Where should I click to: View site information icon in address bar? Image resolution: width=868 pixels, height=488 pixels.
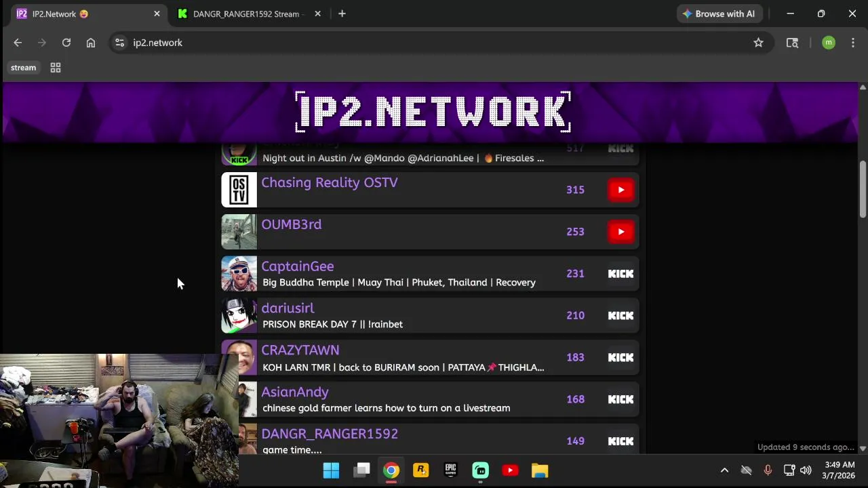(119, 43)
